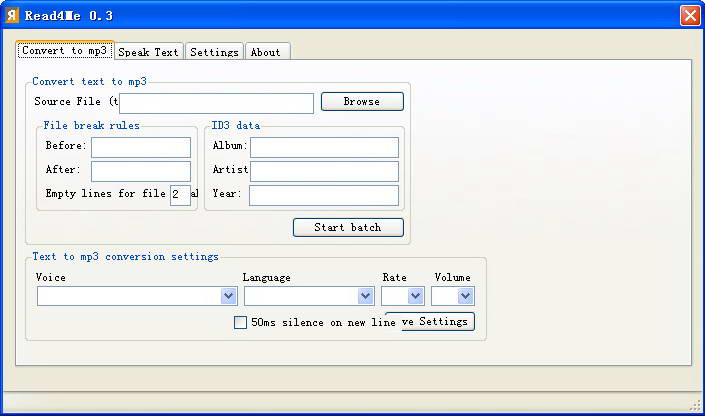Click the Year input field
705x416 pixels.
click(x=324, y=196)
